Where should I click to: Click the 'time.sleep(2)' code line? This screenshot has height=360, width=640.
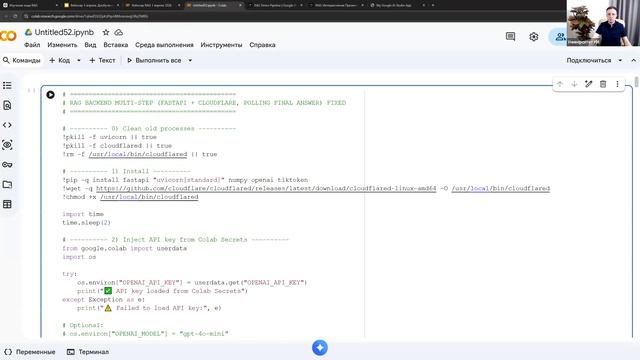86,223
